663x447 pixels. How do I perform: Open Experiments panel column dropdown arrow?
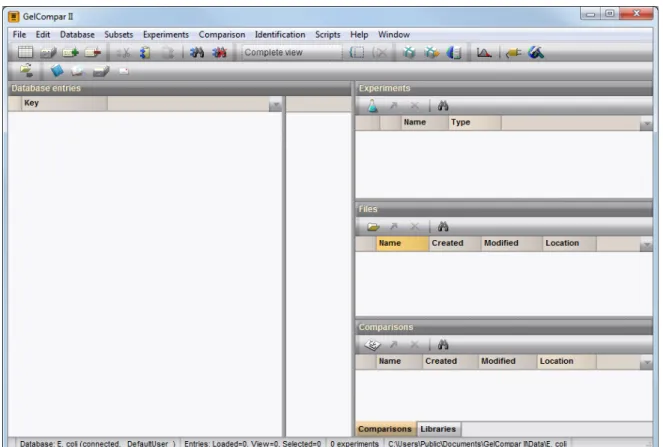pyautogui.click(x=647, y=123)
